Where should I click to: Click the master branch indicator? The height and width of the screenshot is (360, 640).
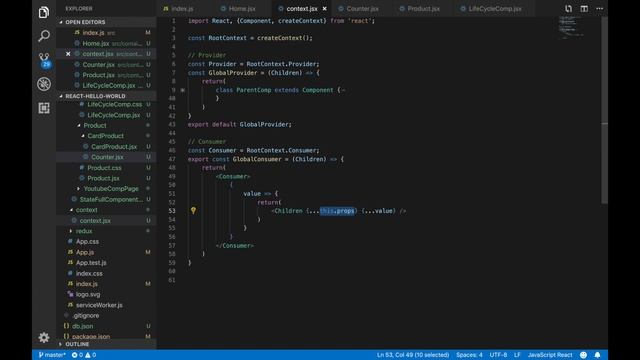[52, 355]
